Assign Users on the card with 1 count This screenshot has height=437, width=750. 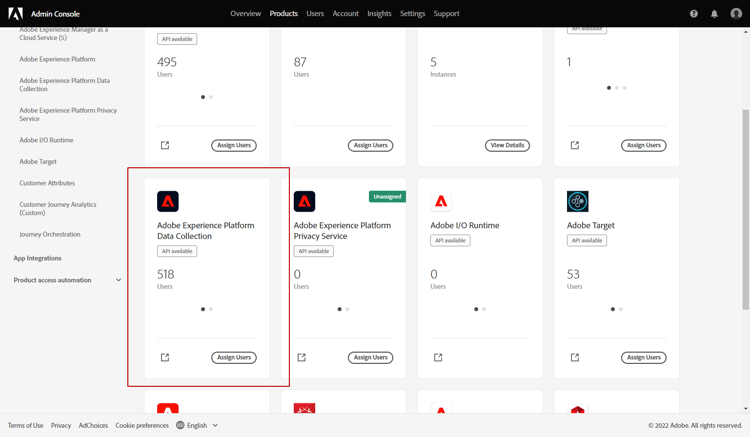(644, 145)
